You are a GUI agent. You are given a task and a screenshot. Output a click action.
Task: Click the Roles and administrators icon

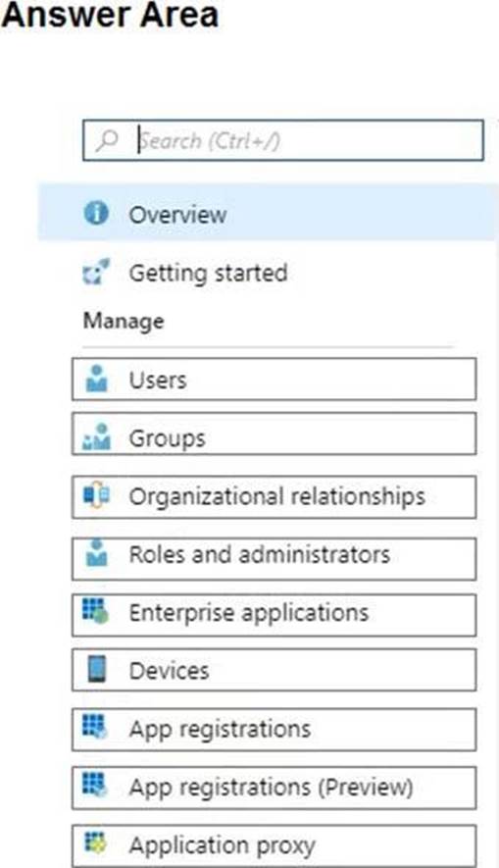[x=97, y=552]
